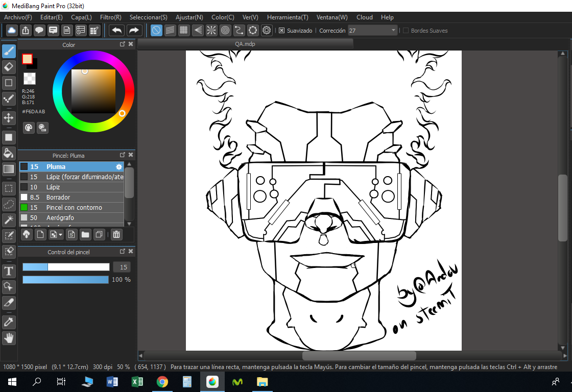Enable the Bordes Suaves checkbox

tap(406, 31)
